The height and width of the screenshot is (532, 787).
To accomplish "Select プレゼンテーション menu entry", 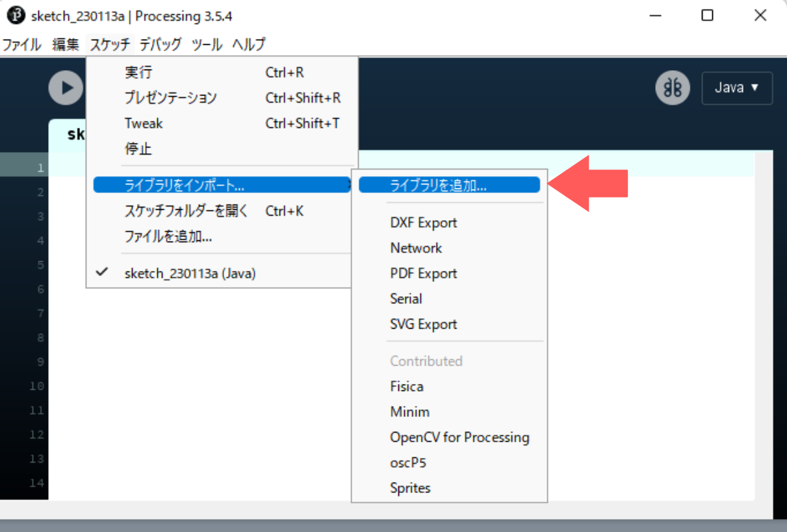I will [222, 98].
